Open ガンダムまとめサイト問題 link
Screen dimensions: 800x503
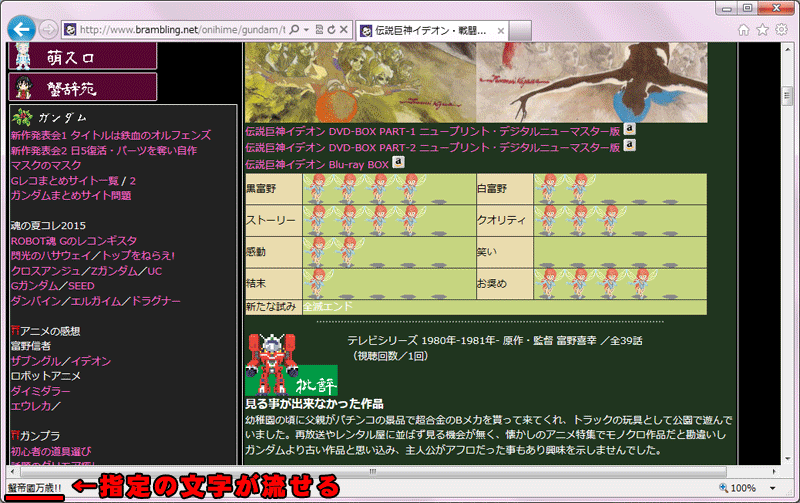coord(71,195)
